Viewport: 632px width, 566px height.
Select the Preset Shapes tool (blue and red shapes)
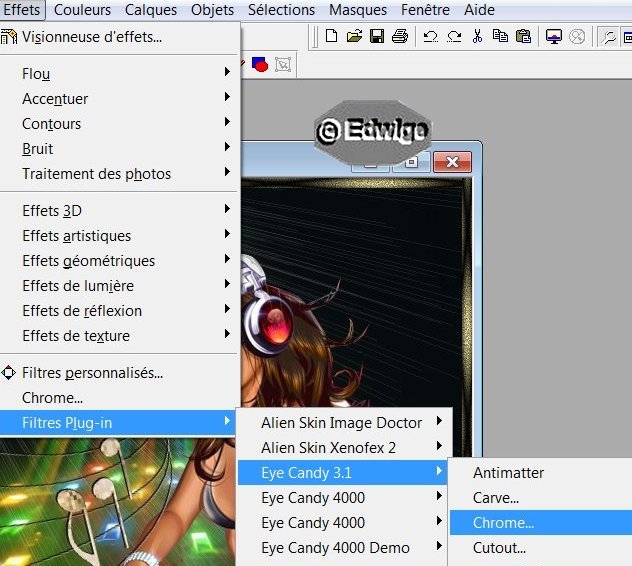260,64
